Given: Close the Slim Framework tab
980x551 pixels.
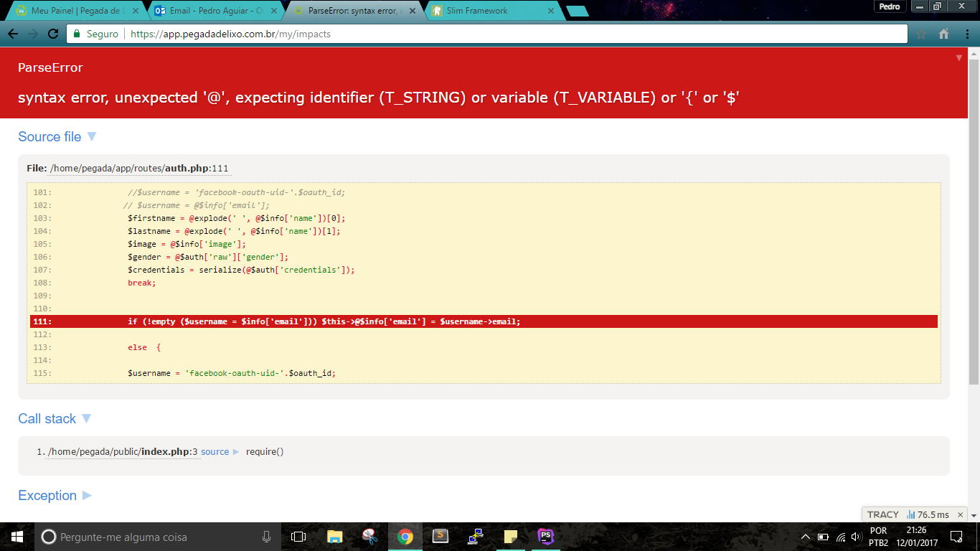Looking at the screenshot, I should click(x=551, y=11).
